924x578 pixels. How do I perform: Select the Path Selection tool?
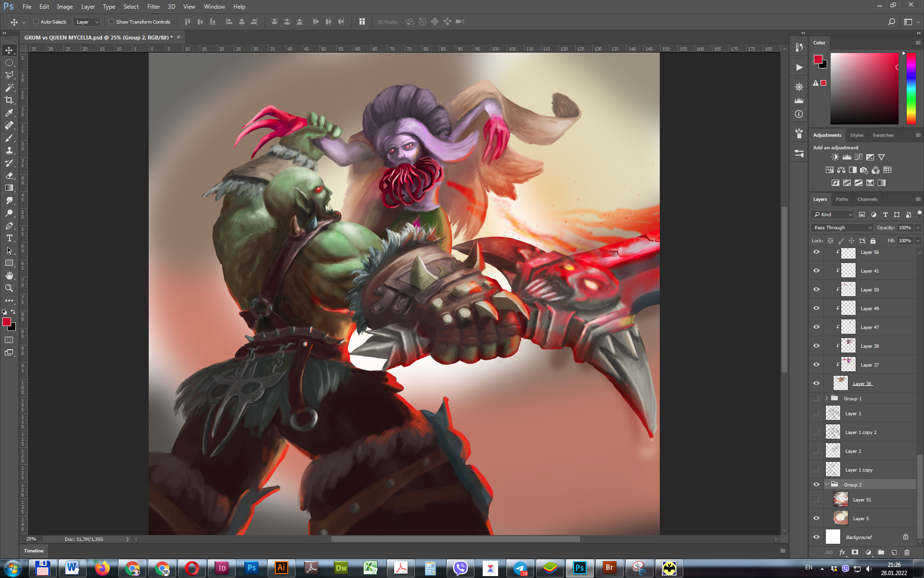tap(9, 250)
